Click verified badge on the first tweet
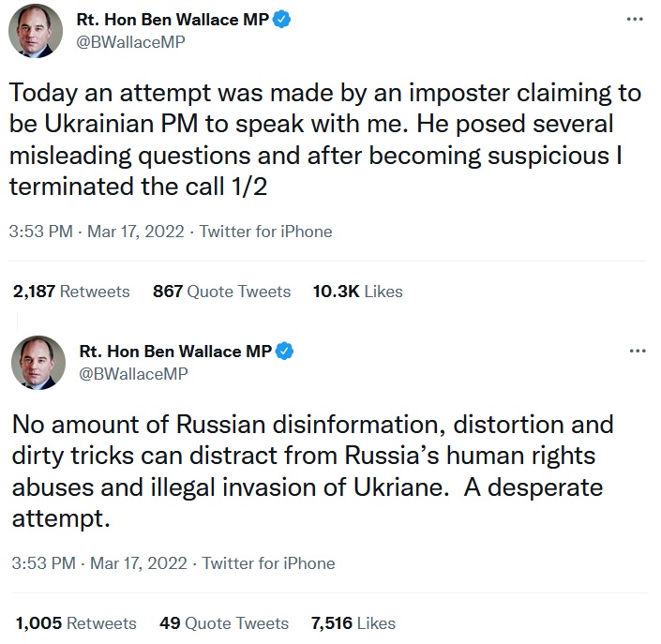The height and width of the screenshot is (644, 661). (x=282, y=20)
